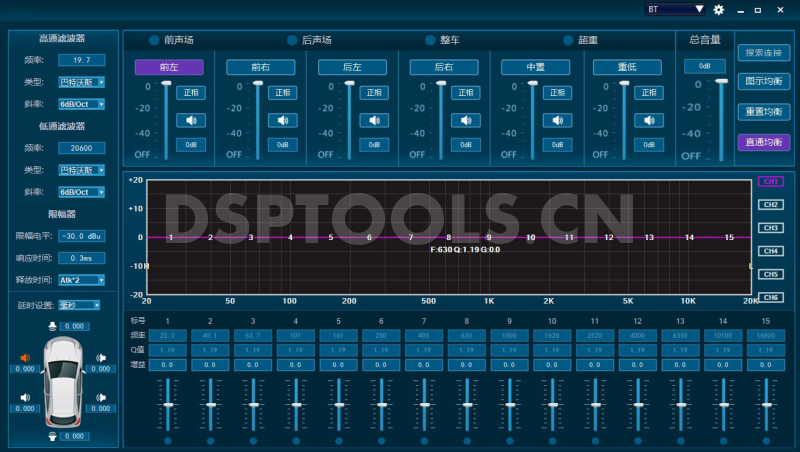Switch to the CH1 curve tab
The image size is (800, 452).
point(770,181)
